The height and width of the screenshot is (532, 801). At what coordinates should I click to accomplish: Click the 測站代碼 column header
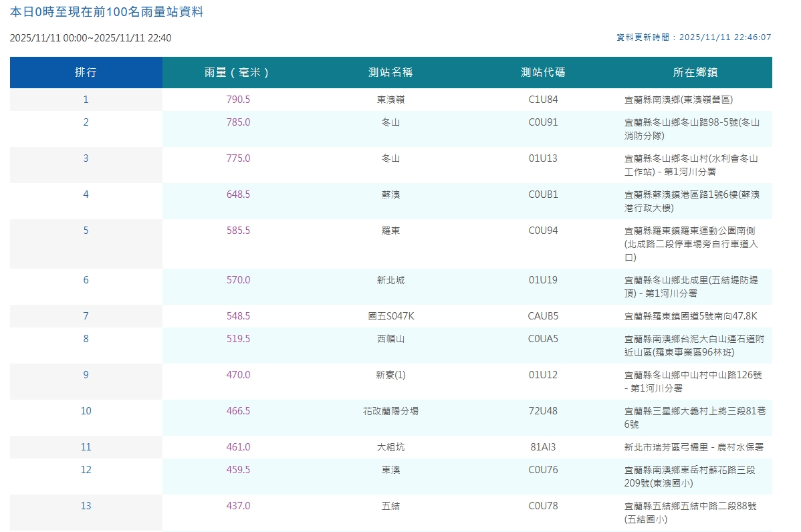click(543, 72)
